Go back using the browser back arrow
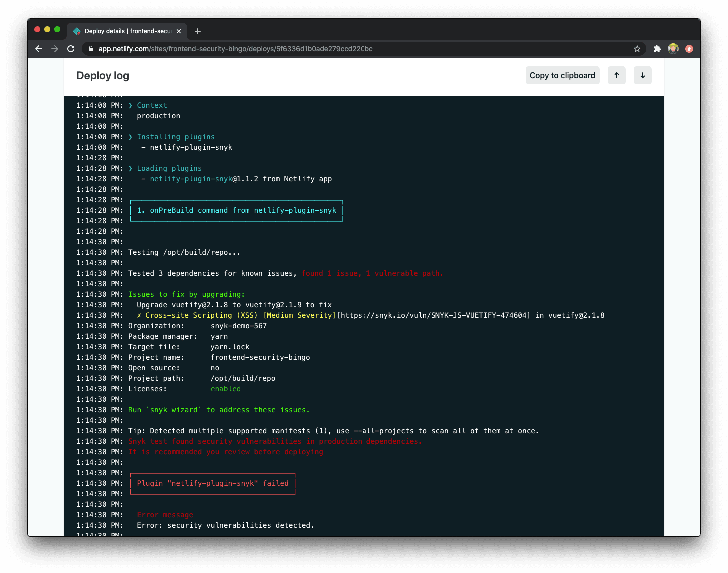The height and width of the screenshot is (573, 728). click(39, 49)
